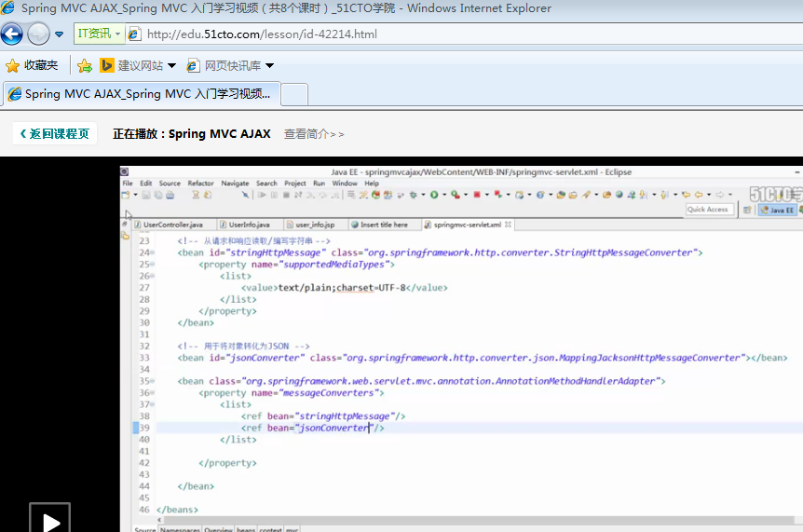Expand the New wizard dropdown arrow
The width and height of the screenshot is (803, 532).
(135, 195)
